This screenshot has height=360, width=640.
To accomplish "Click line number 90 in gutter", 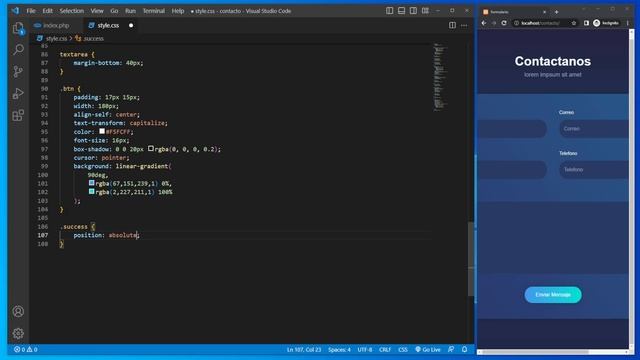I will point(44,89).
